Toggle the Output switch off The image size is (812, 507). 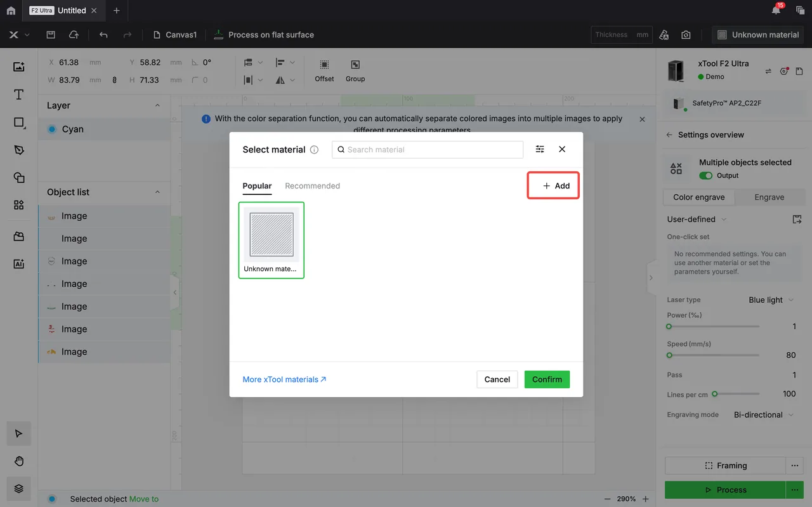[705, 175]
